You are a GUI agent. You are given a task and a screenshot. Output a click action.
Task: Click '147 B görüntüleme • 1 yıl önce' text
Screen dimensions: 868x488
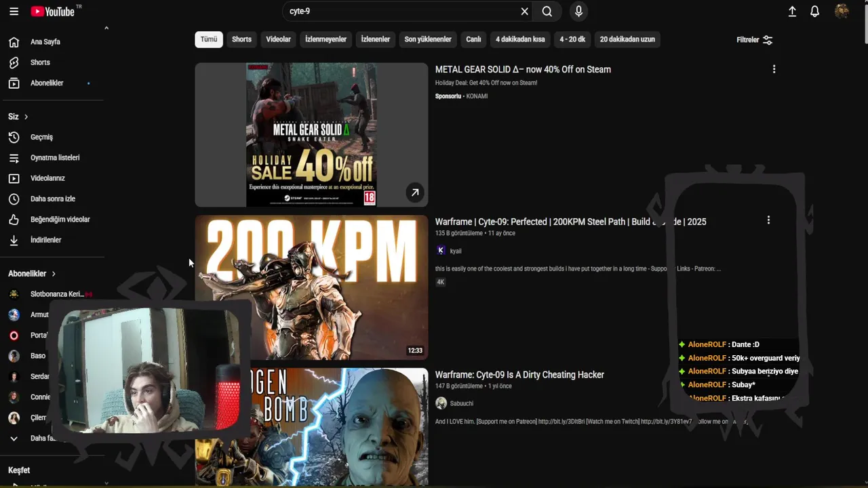pyautogui.click(x=473, y=386)
